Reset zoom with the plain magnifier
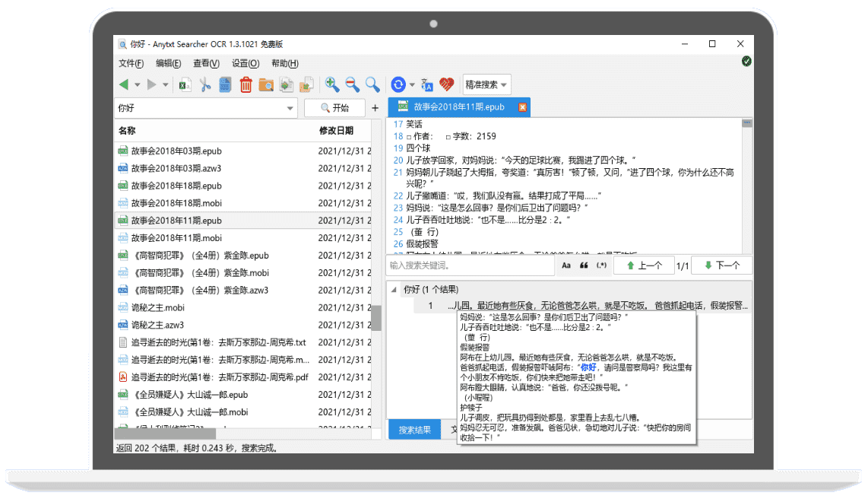This screenshot has height=499, width=868. [372, 84]
